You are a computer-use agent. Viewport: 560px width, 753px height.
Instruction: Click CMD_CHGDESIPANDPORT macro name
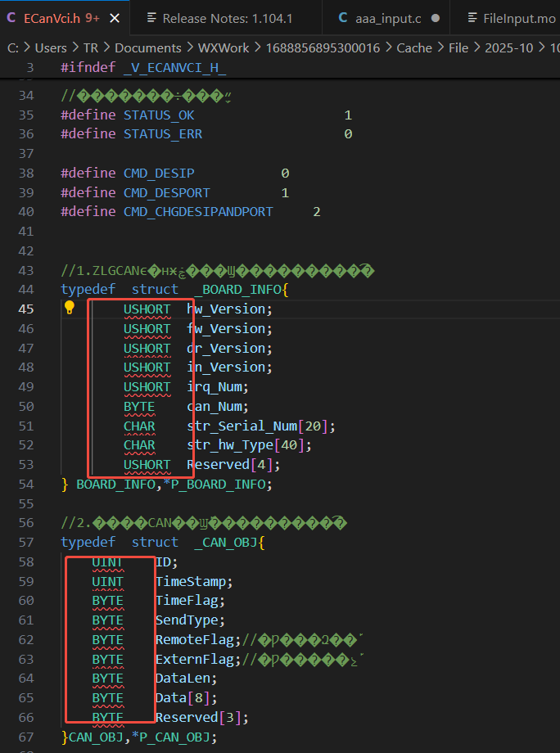pyautogui.click(x=198, y=212)
